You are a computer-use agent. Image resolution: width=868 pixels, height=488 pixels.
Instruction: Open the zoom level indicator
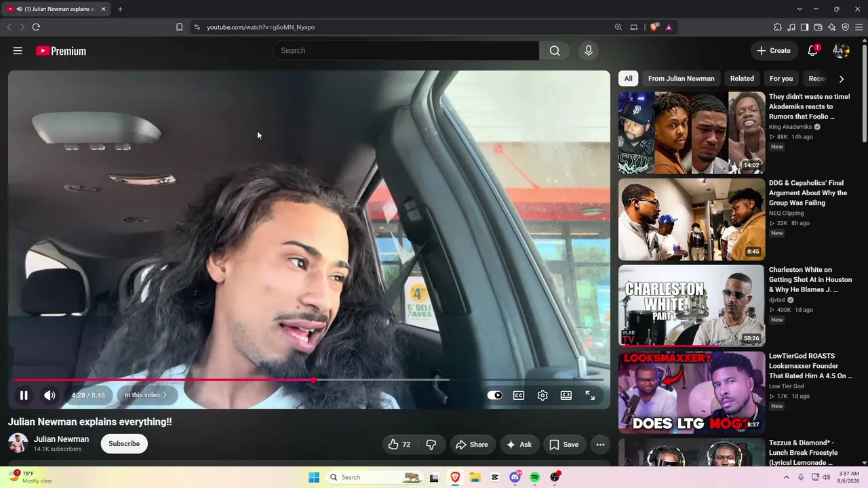(618, 27)
